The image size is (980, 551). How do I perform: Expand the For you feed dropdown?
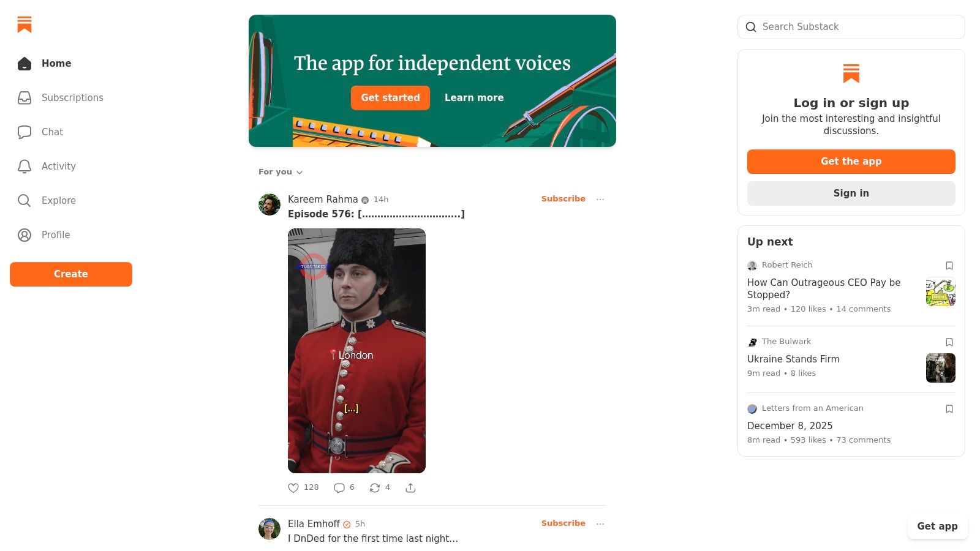pyautogui.click(x=281, y=172)
